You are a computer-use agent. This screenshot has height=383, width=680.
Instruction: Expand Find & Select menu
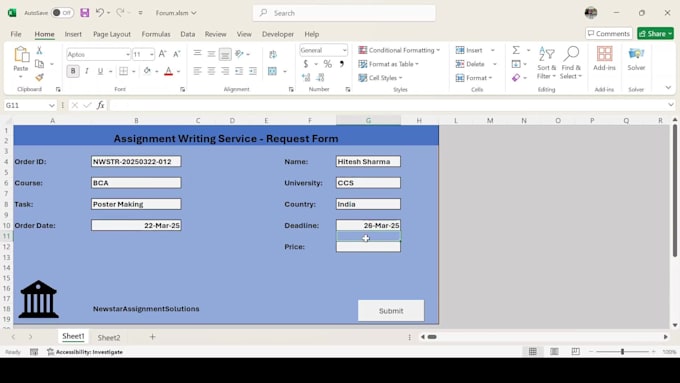click(x=571, y=63)
